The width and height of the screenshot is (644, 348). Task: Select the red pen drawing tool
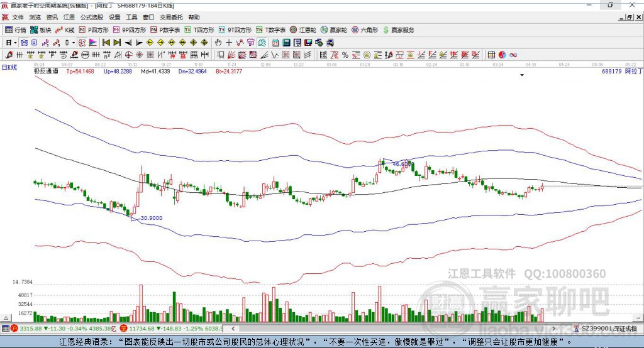(x=9, y=55)
